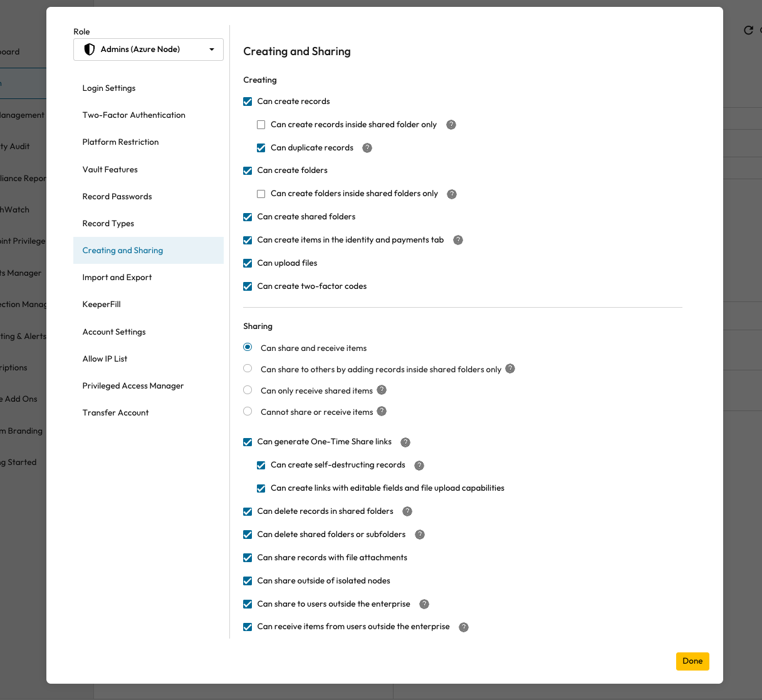Click help icon for Can only receive shared items
The height and width of the screenshot is (700, 762).
(382, 390)
